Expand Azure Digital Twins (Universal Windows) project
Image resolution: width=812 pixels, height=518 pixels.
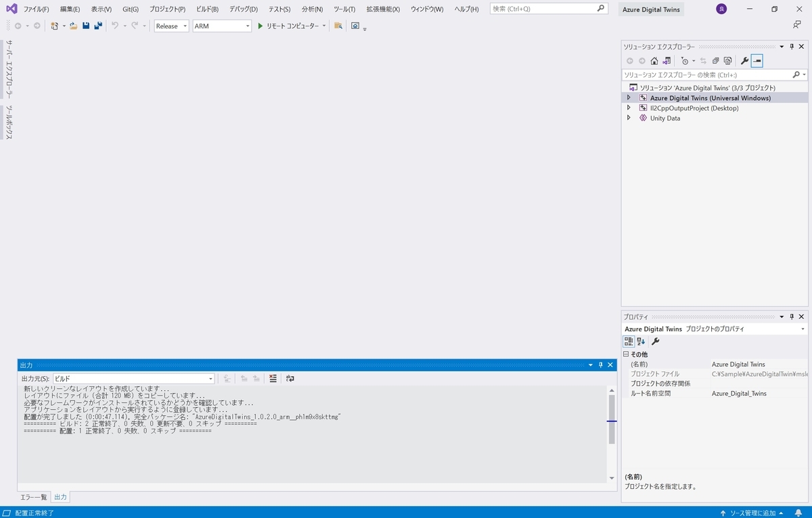pyautogui.click(x=629, y=98)
